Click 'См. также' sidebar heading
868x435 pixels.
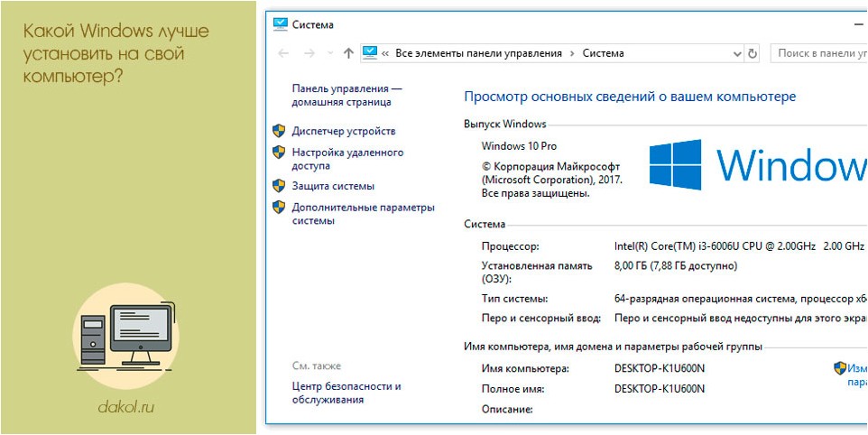tap(317, 366)
